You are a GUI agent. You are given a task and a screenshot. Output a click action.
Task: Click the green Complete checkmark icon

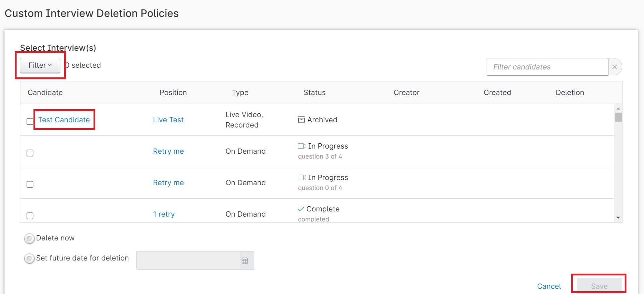tap(301, 209)
